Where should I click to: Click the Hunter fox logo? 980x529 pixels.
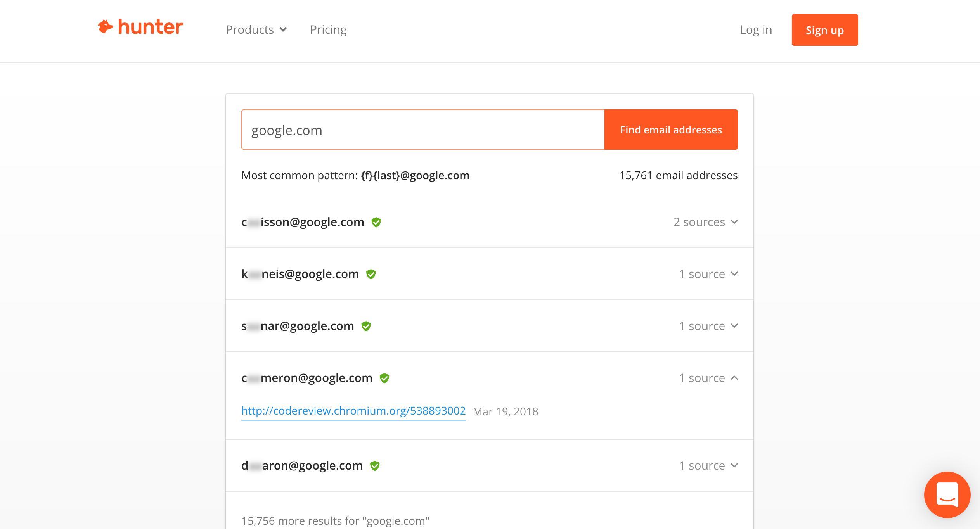[140, 27]
